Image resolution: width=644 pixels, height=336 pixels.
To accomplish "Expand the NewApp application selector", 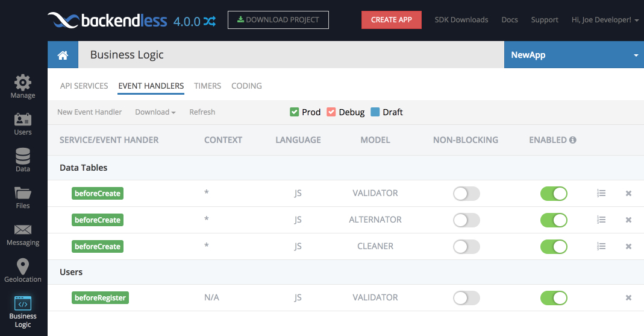I will 574,55.
